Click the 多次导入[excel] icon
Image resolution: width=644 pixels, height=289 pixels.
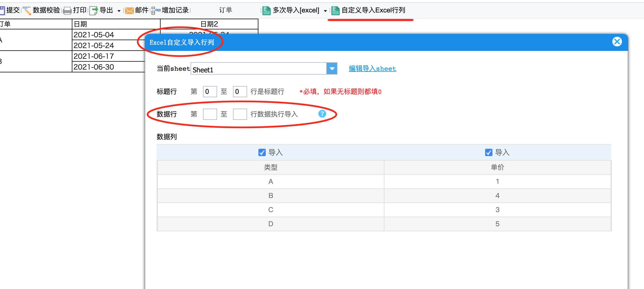click(x=267, y=10)
